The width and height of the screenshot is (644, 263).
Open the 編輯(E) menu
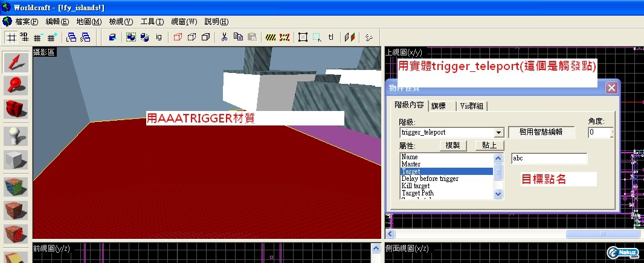coord(57,22)
